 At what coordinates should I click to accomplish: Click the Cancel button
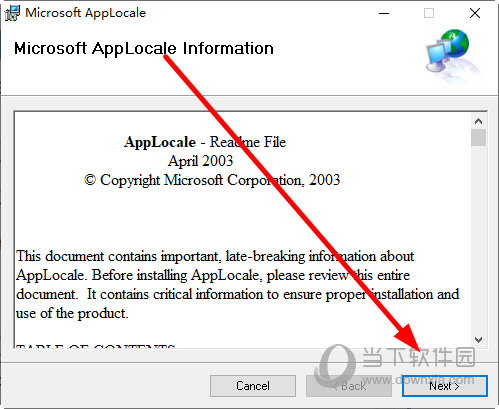pos(253,386)
